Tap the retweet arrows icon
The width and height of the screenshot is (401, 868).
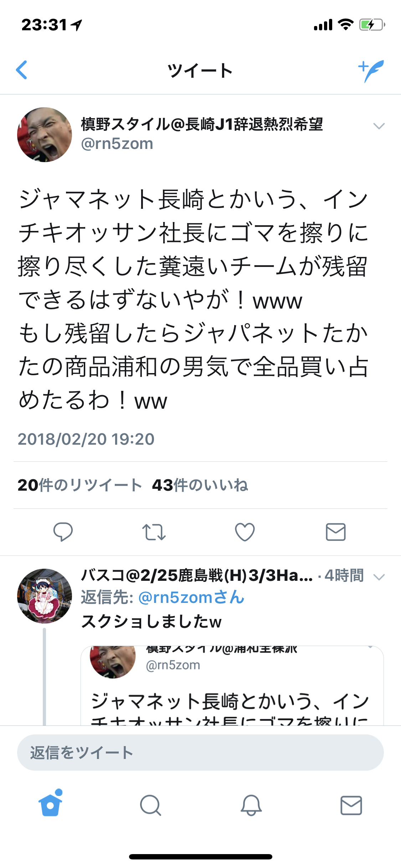pyautogui.click(x=154, y=532)
